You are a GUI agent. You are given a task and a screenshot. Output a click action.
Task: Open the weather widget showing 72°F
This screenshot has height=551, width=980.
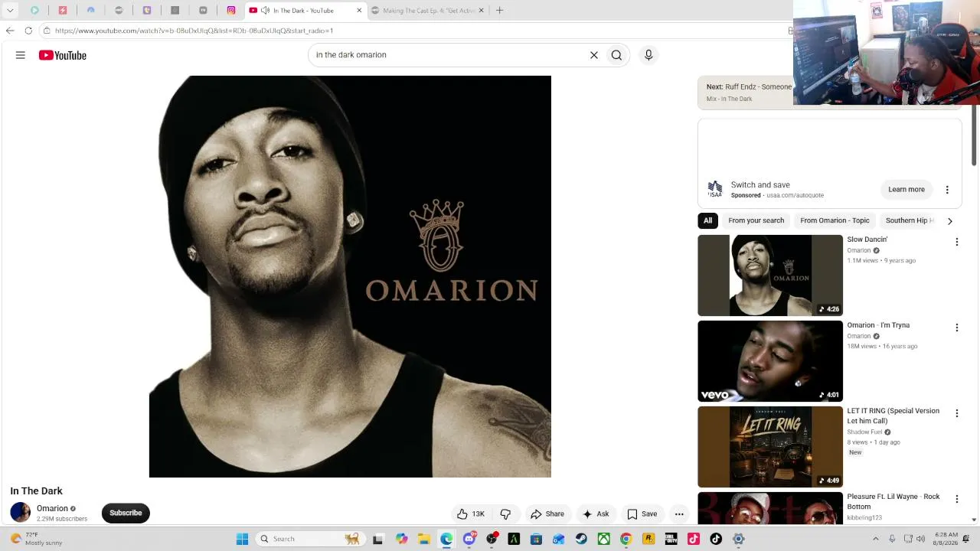tap(37, 539)
